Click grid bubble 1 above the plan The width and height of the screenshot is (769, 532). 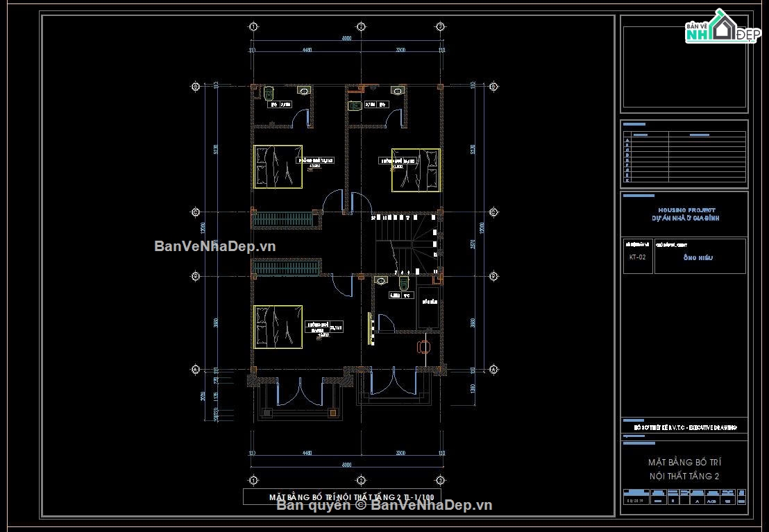point(253,26)
